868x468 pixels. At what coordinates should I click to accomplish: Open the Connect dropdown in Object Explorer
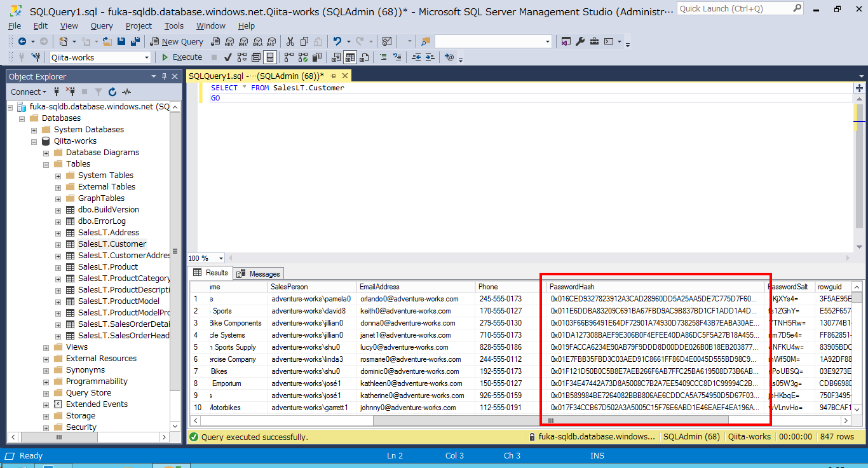tap(28, 92)
